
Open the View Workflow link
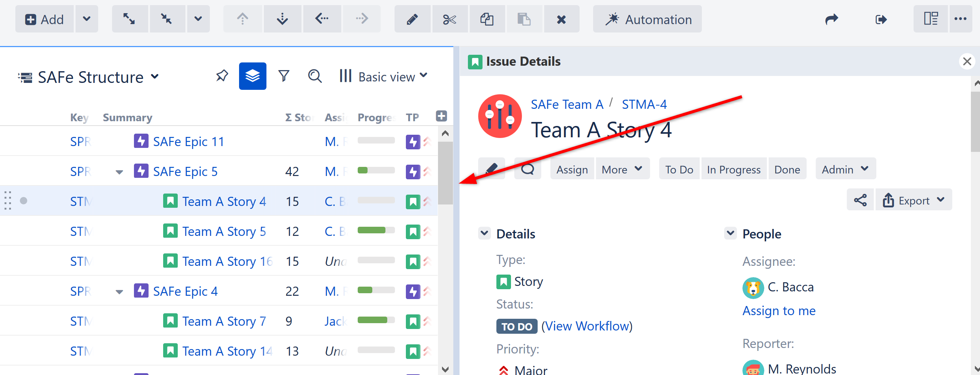[587, 326]
